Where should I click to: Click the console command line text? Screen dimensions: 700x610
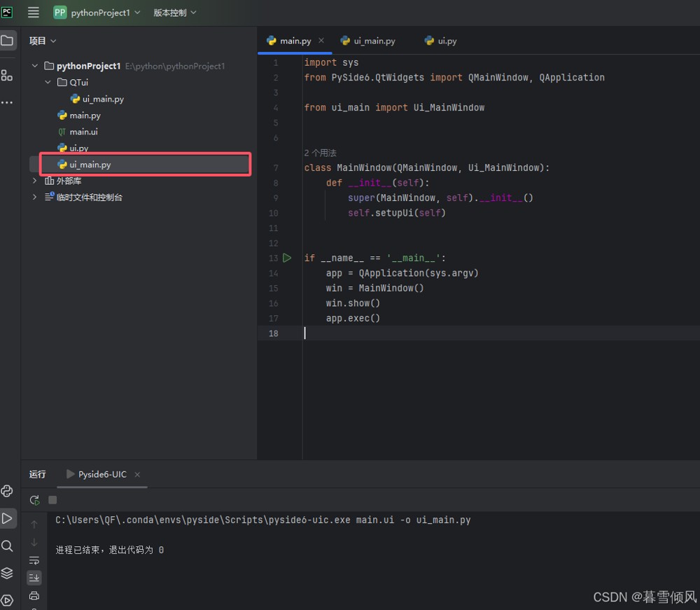[263, 520]
